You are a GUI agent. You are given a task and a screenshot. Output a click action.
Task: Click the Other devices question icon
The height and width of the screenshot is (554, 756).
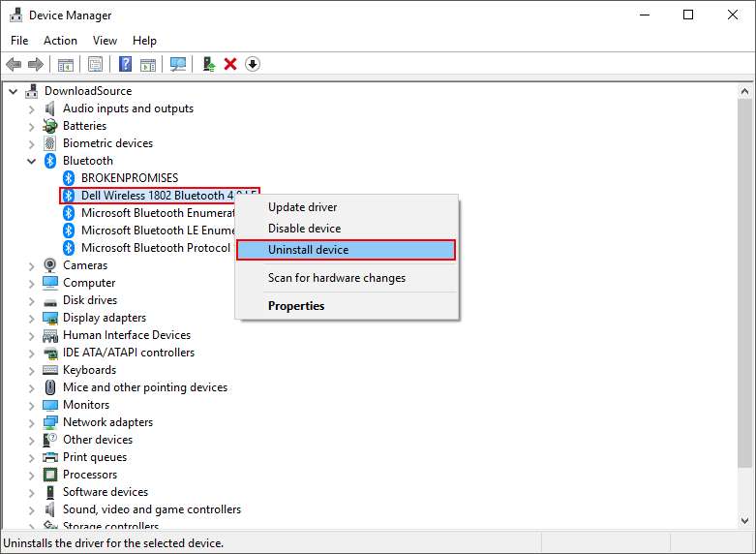click(50, 440)
